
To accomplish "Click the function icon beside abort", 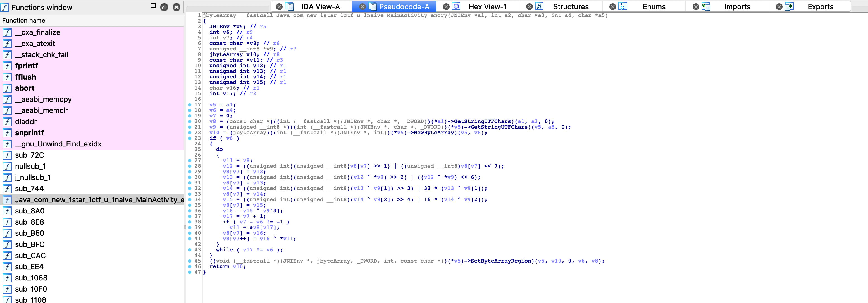I will [x=7, y=88].
